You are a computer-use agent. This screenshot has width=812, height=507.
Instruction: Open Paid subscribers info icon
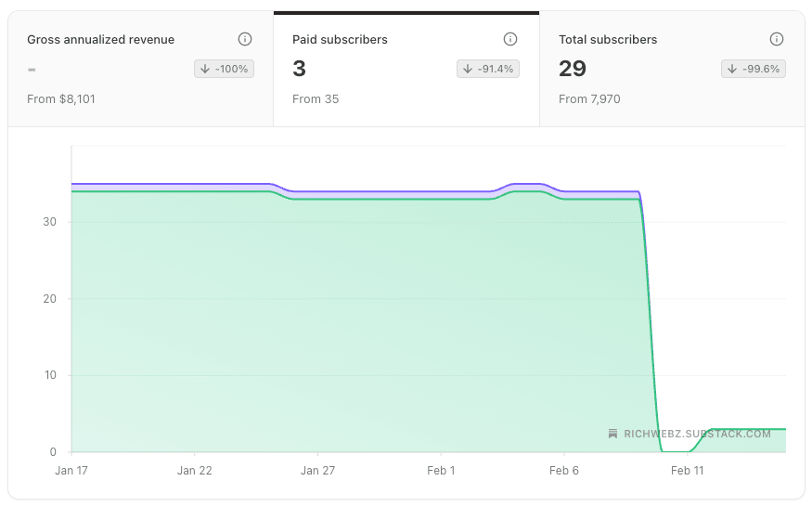click(510, 39)
